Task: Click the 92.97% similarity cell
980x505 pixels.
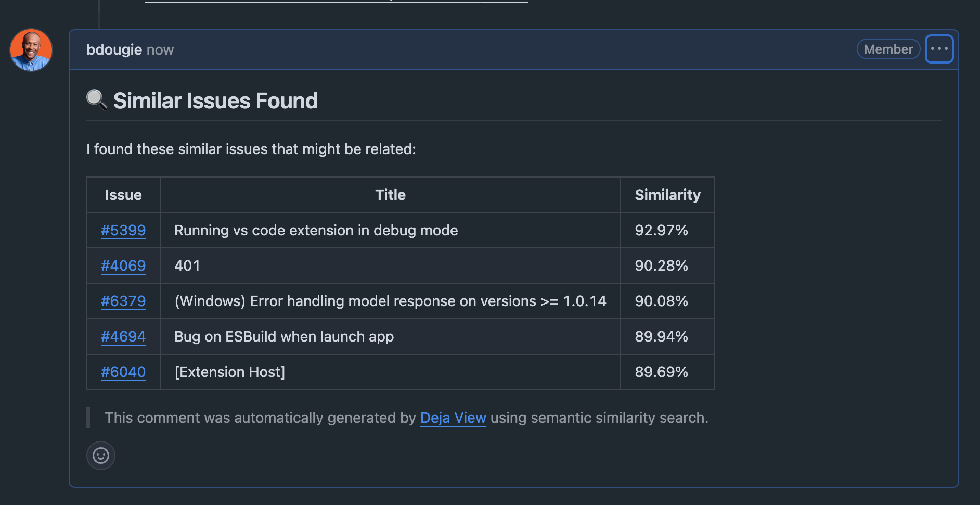Action: (x=661, y=230)
